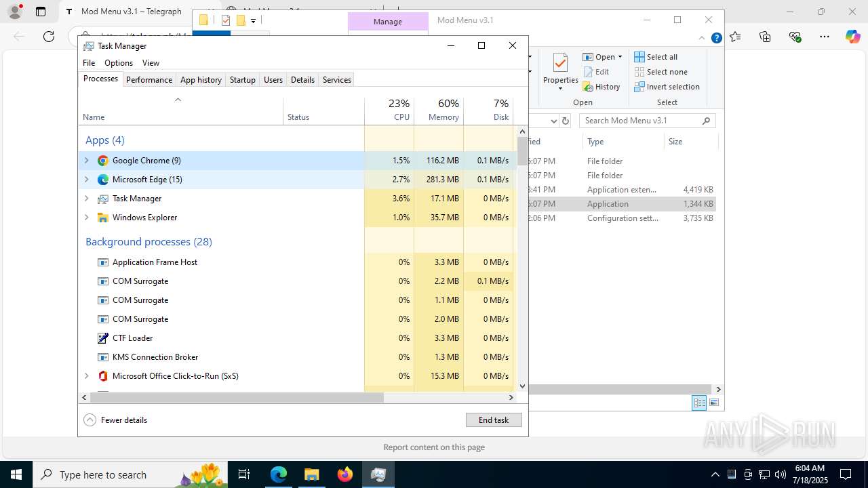868x488 pixels.
Task: Expand the Google Chrome process group
Action: pos(86,161)
